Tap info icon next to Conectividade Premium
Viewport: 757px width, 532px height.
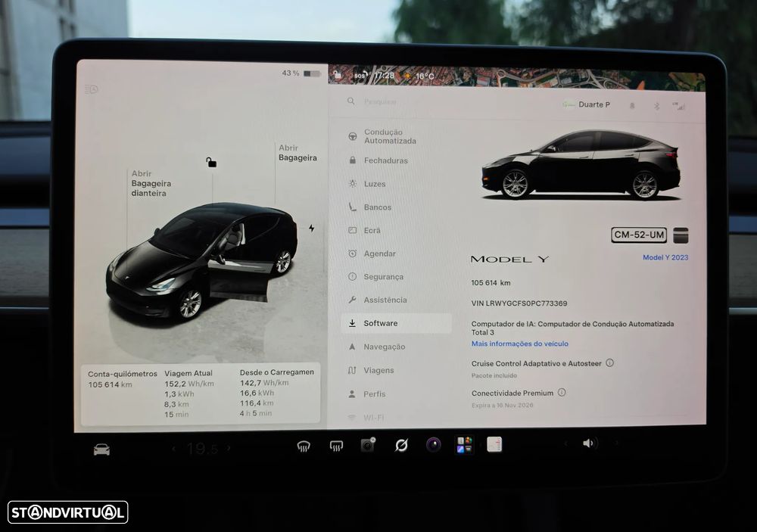562,393
